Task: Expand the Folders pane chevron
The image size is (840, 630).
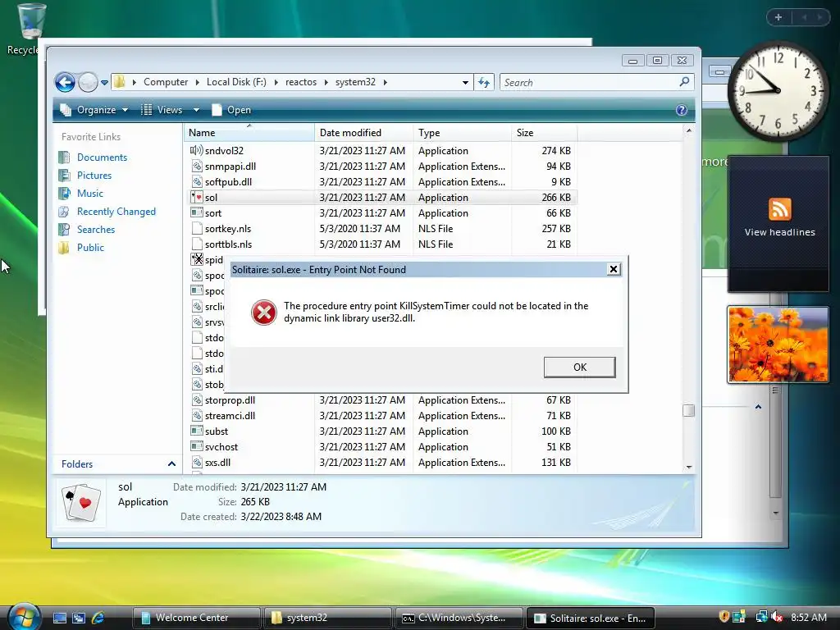Action: point(171,464)
